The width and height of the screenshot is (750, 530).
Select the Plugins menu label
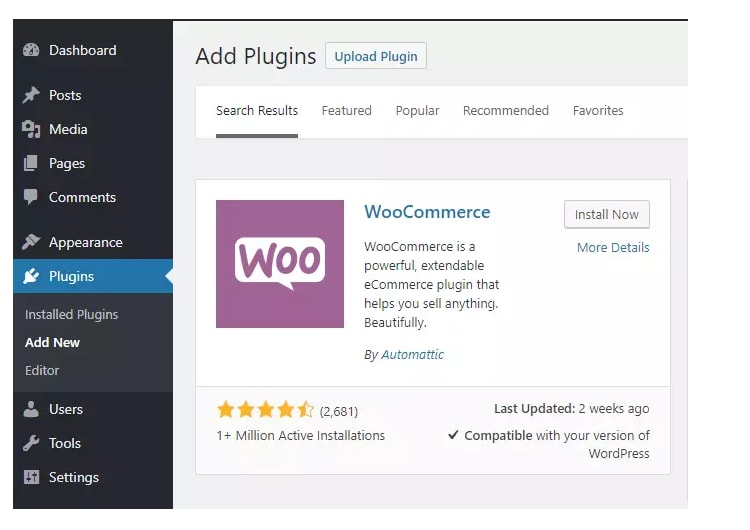click(71, 276)
